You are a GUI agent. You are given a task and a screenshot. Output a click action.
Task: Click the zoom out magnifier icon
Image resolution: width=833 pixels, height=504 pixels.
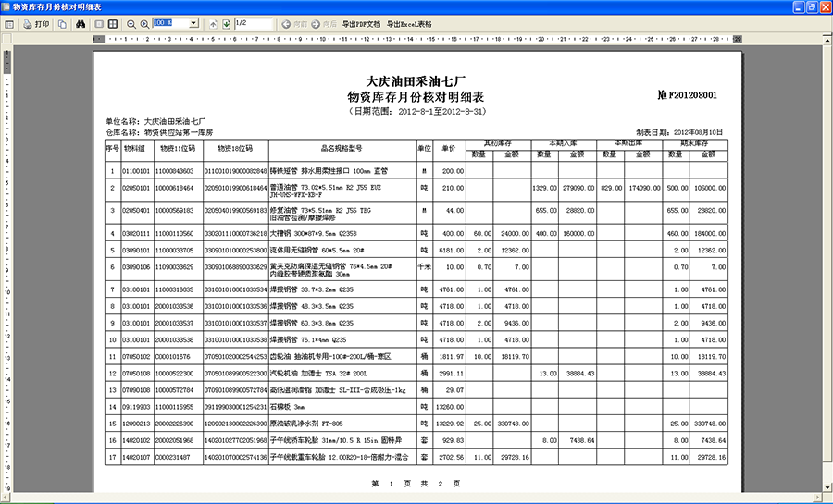coord(131,24)
